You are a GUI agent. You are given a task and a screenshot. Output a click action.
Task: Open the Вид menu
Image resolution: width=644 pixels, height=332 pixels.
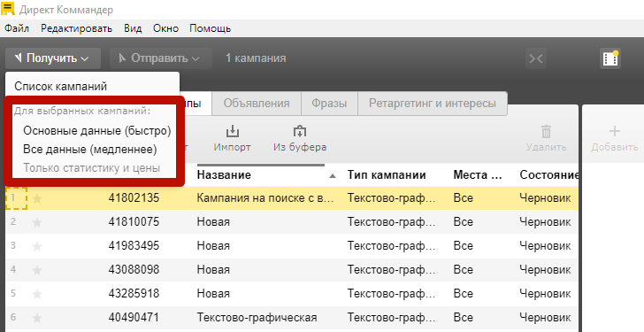[x=133, y=28]
